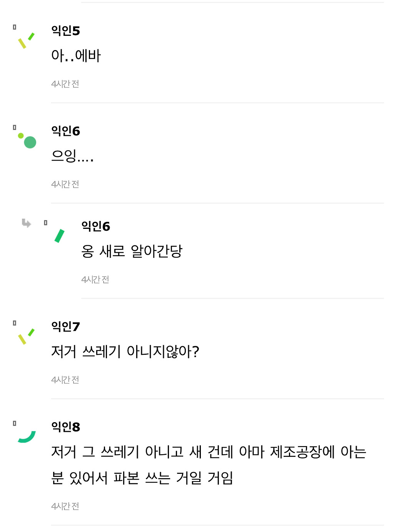Click the '저거 쓰레기 아니지않아?' comment
The height and width of the screenshot is (532, 394).
[125, 352]
